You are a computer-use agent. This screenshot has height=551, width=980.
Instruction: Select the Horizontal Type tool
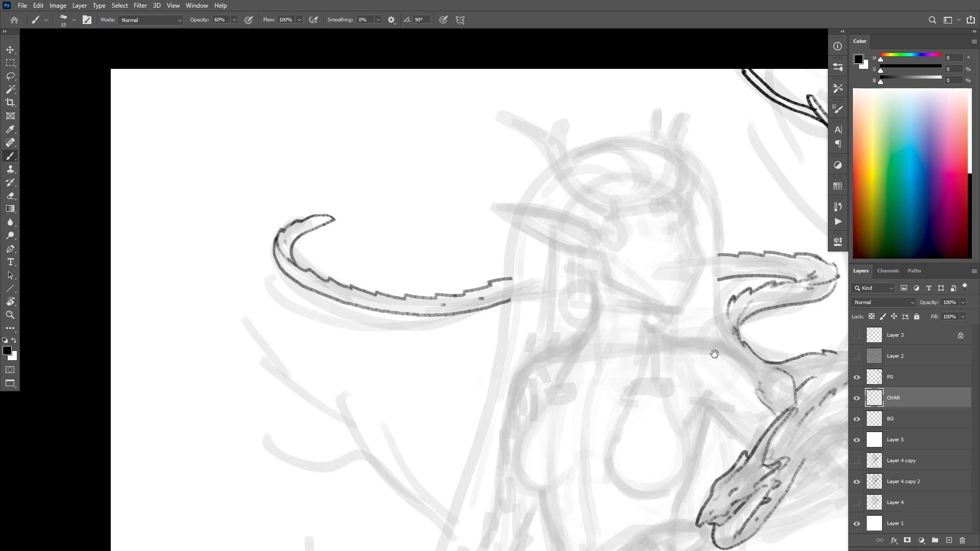[x=10, y=262]
